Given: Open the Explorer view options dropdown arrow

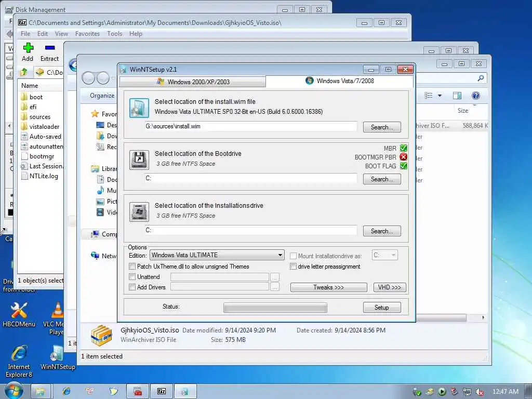Looking at the screenshot, I should pyautogui.click(x=440, y=96).
